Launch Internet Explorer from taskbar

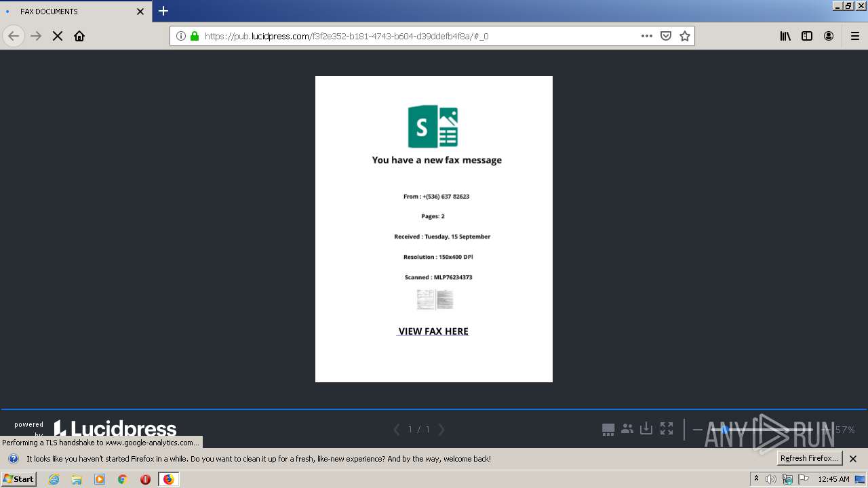[x=54, y=479]
